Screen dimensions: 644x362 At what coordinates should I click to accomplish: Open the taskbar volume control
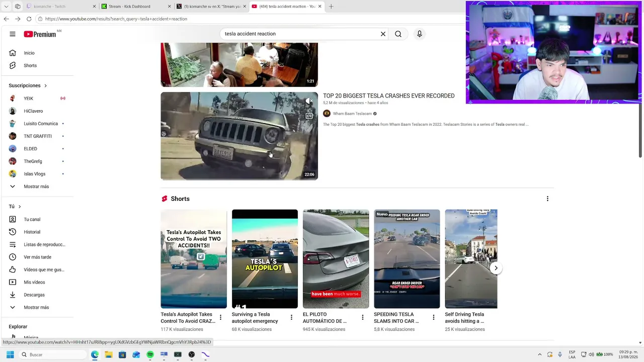pyautogui.click(x=591, y=354)
